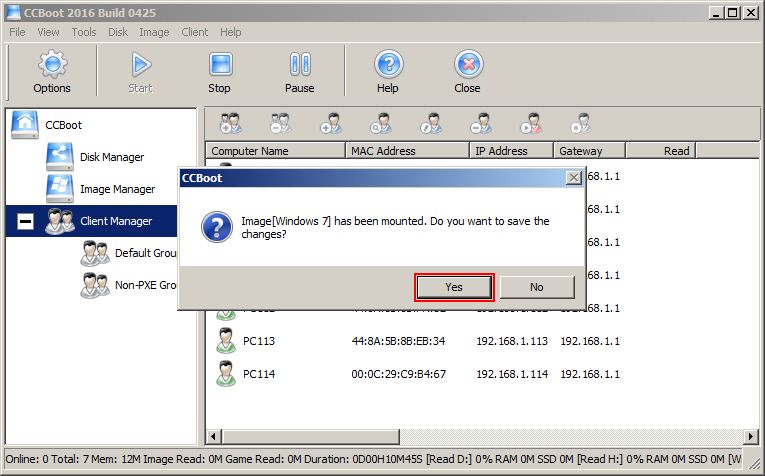
Task: Click the PC113 client icon
Action: 225,340
